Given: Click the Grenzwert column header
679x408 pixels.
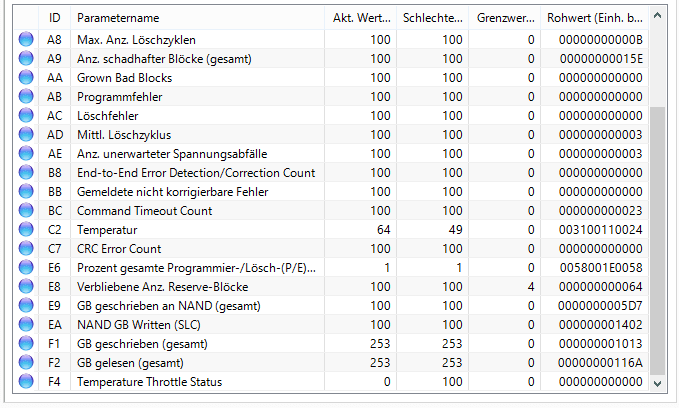Looking at the screenshot, I should [505, 18].
